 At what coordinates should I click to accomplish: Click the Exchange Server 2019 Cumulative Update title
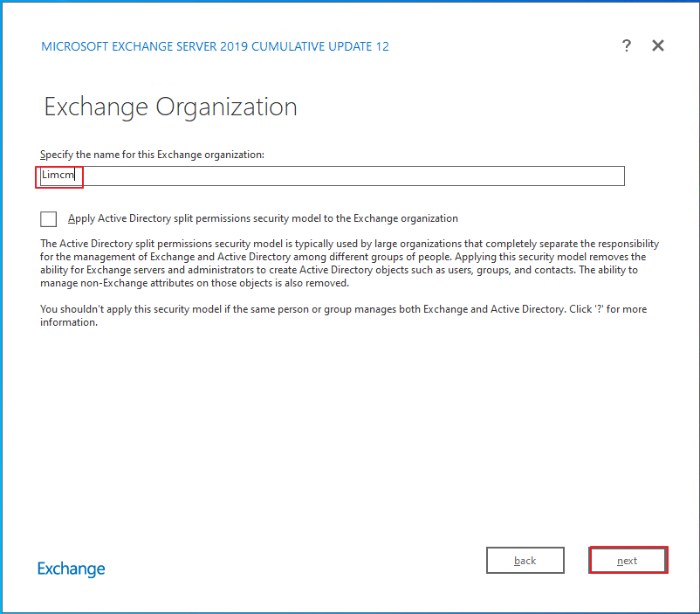coord(216,46)
